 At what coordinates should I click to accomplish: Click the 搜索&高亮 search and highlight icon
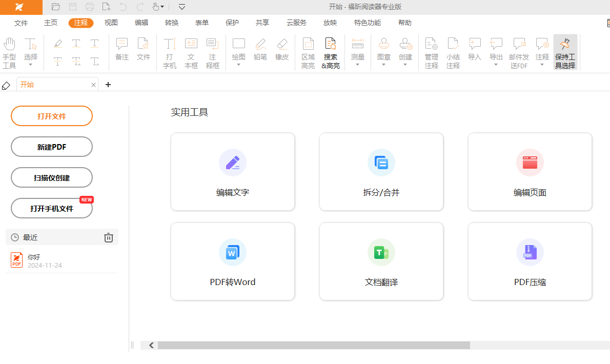[331, 52]
